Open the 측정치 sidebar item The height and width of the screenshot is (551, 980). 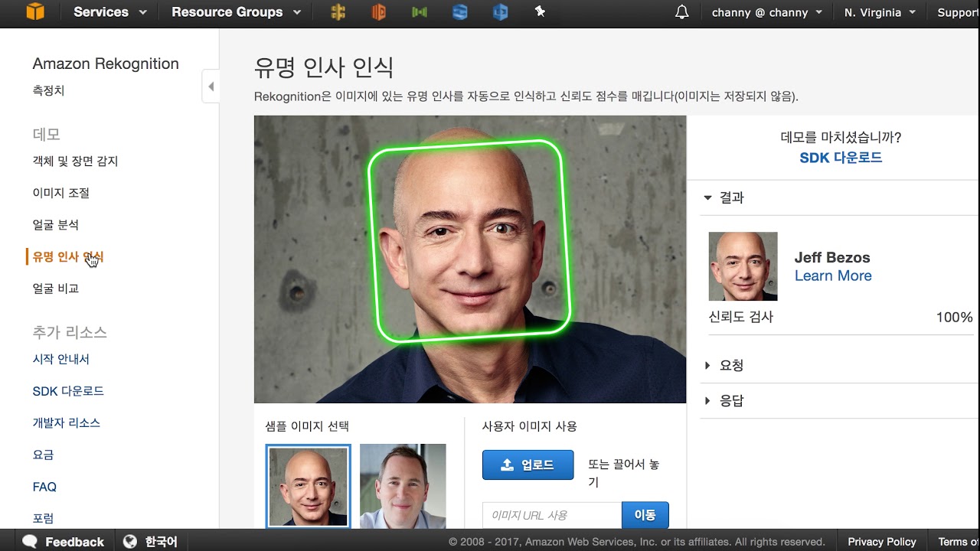[48, 90]
